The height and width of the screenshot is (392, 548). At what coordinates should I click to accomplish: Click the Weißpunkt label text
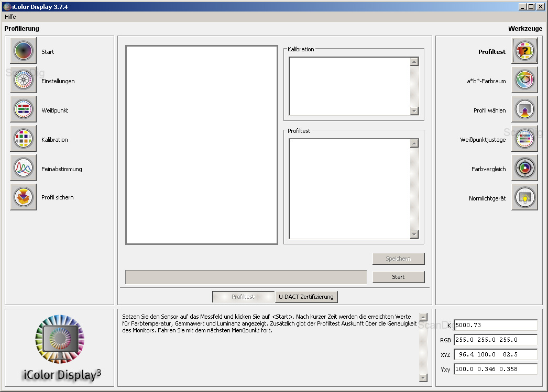click(x=55, y=110)
